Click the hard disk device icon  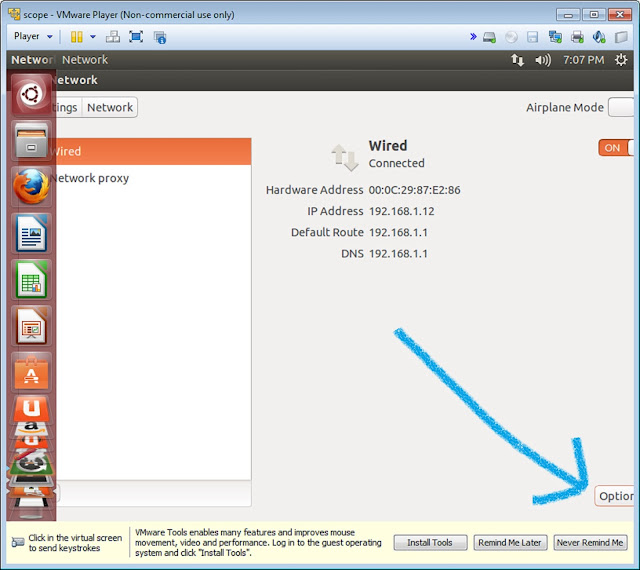(489, 37)
